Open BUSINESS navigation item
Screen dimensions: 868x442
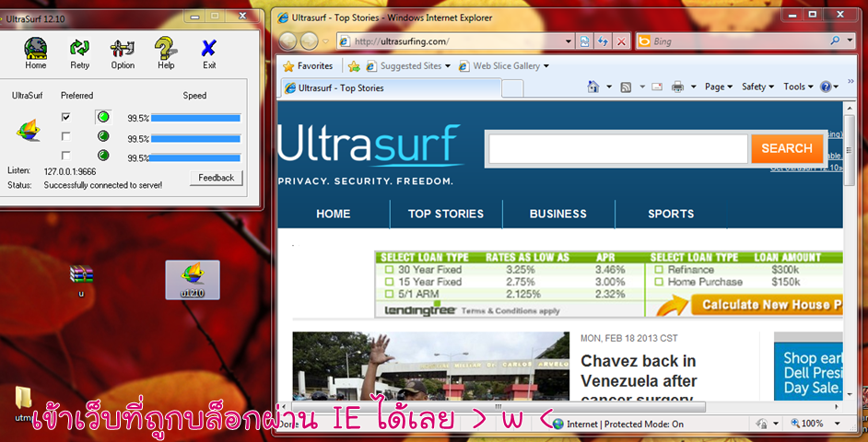558,214
